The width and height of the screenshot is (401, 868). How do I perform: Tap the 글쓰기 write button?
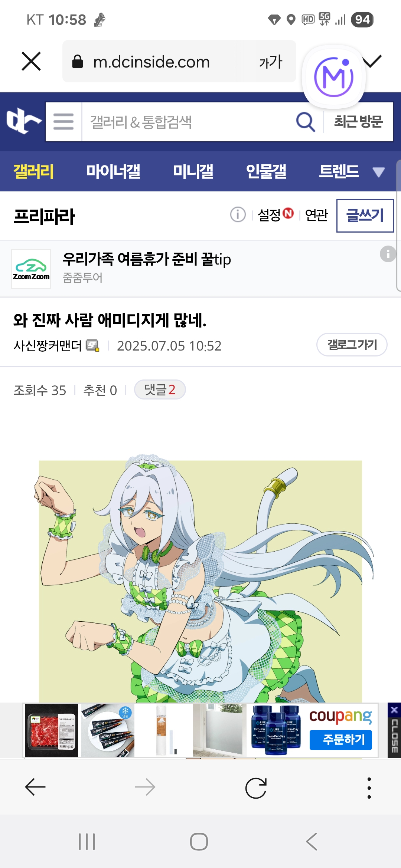click(x=365, y=216)
